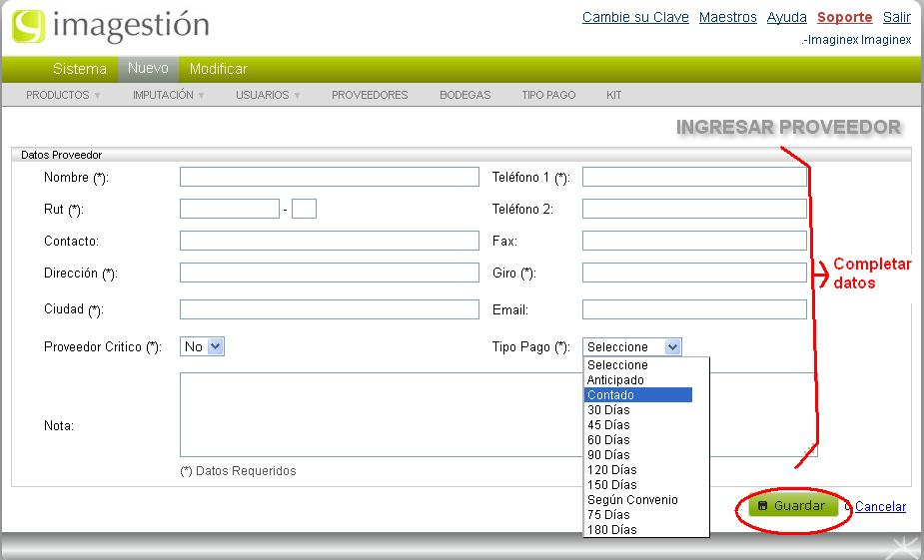Click the imagestión logo icon
Screen dimensions: 924x560
28,27
